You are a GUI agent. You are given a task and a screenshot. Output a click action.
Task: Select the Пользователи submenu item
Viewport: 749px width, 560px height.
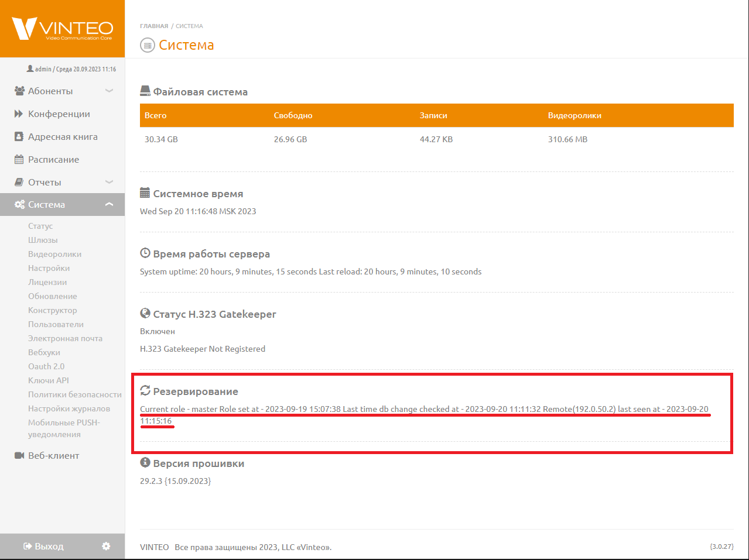[x=56, y=324]
